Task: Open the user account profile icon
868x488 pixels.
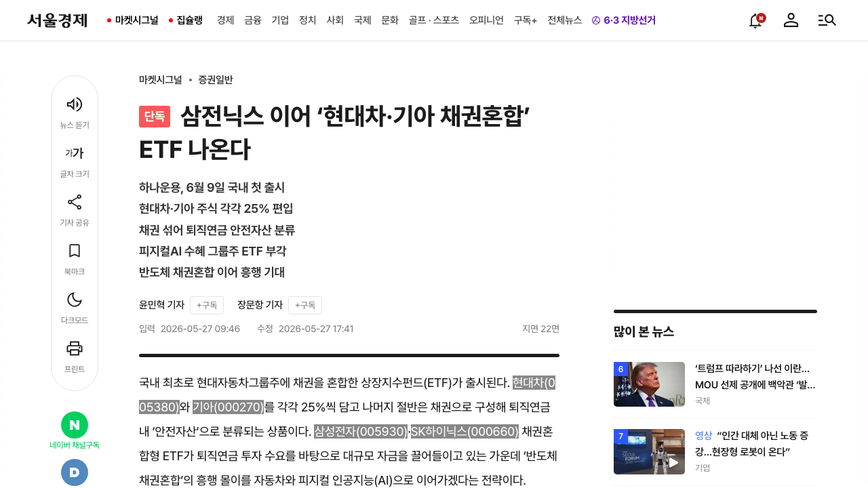Action: tap(791, 20)
